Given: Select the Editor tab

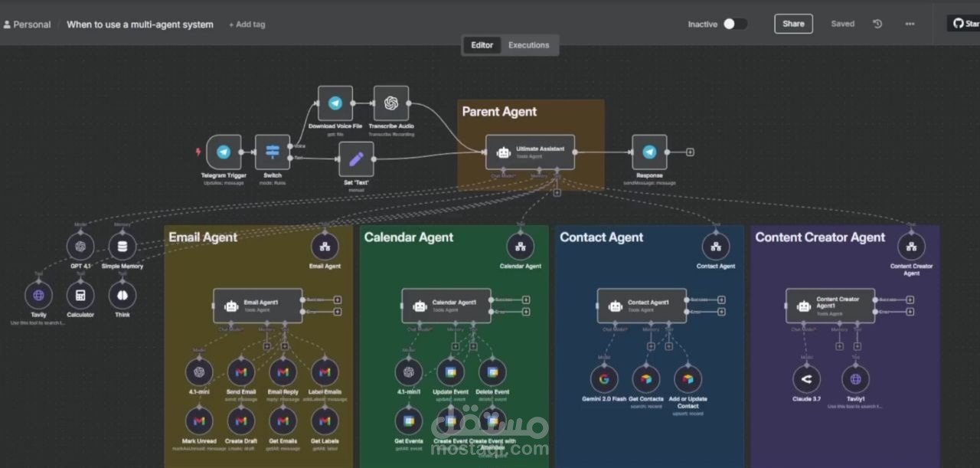Looking at the screenshot, I should point(482,45).
